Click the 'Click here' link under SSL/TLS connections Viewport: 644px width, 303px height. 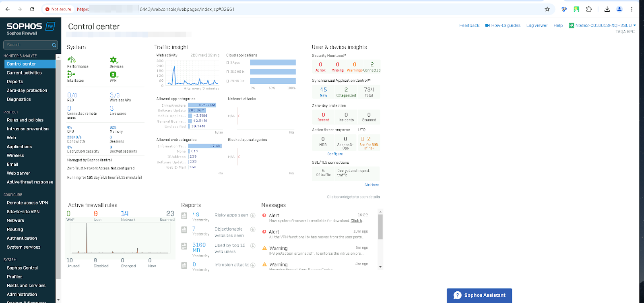tap(372, 185)
